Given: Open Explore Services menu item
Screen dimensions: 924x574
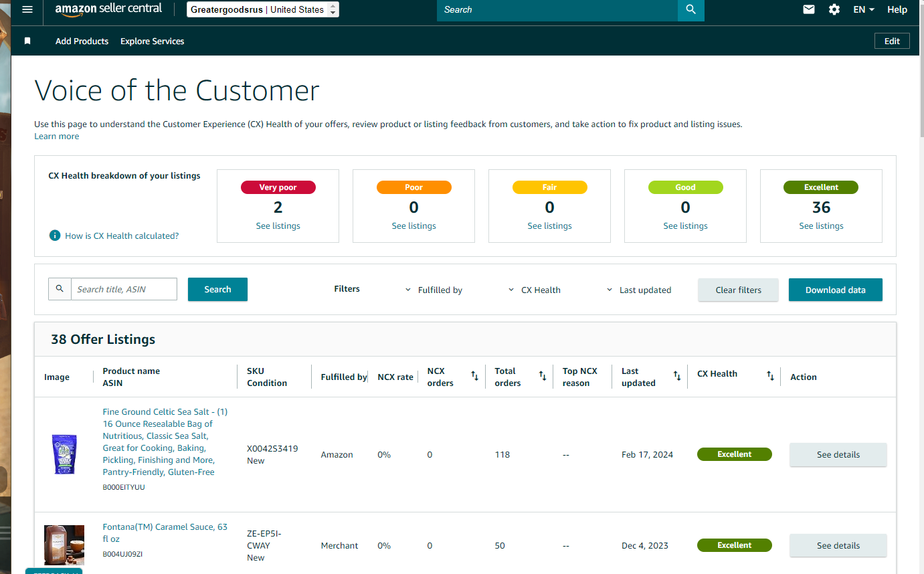Looking at the screenshot, I should [152, 41].
